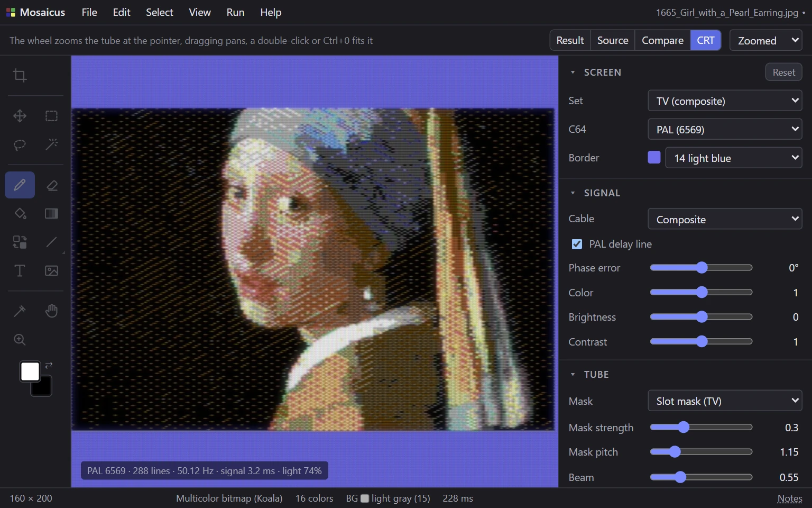This screenshot has height=508, width=812.
Task: Adjust the Mask strength slider
Action: pos(701,427)
